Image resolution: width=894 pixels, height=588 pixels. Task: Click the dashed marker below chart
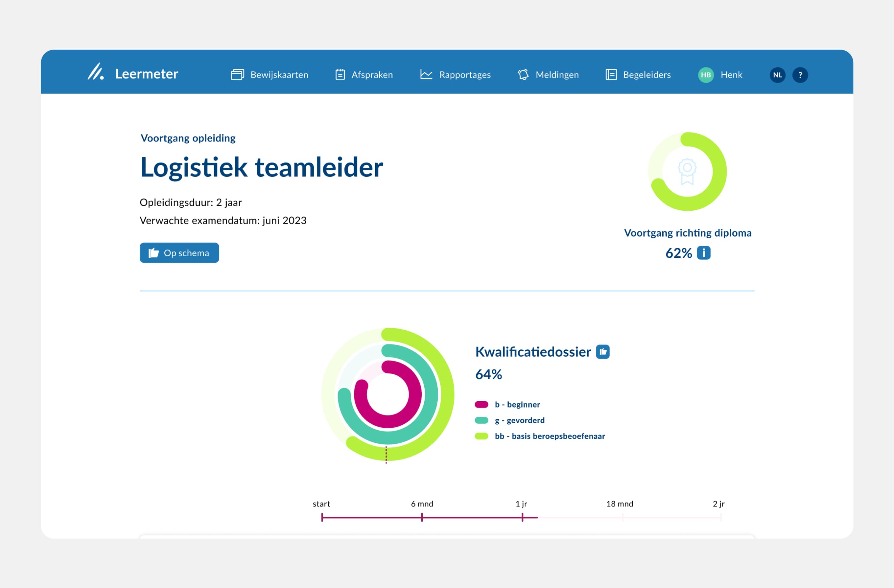[386, 455]
